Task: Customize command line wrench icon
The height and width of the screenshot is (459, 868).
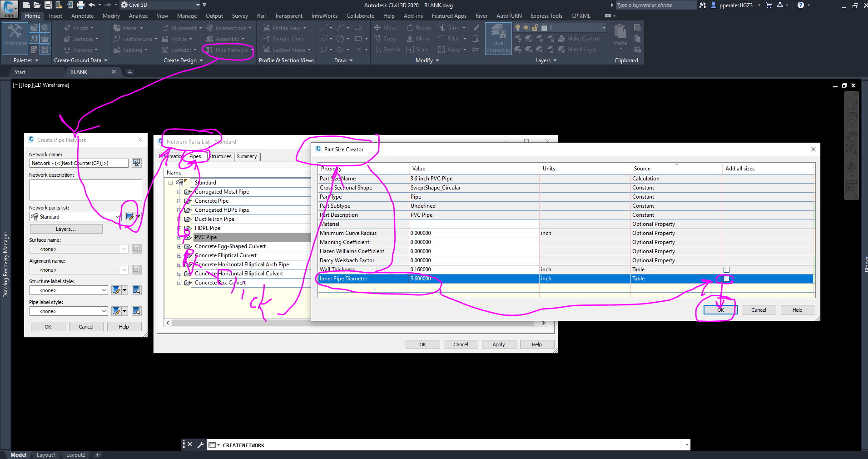Action: [200, 445]
